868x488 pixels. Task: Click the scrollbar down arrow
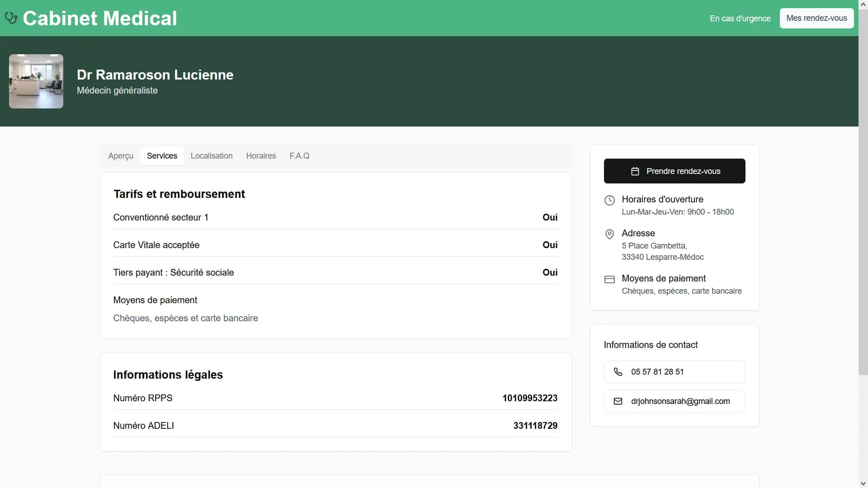click(863, 483)
